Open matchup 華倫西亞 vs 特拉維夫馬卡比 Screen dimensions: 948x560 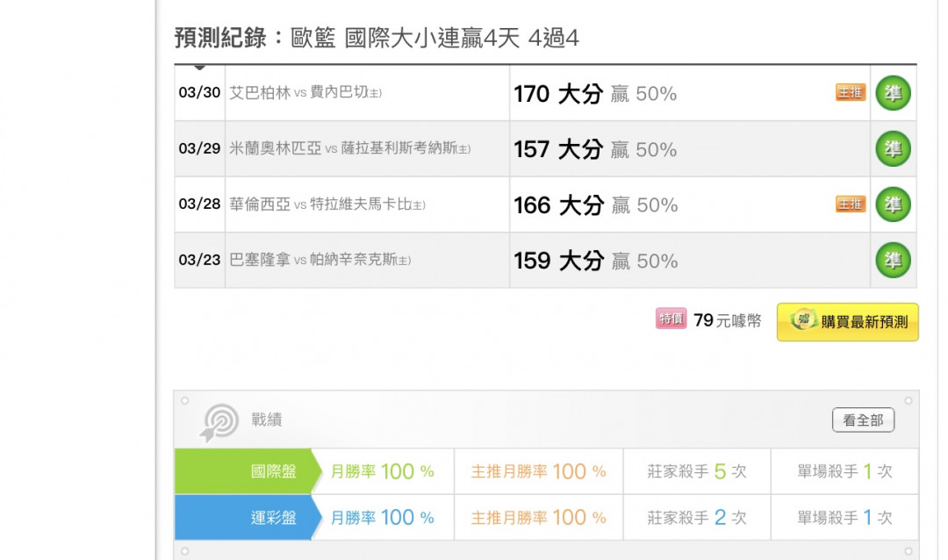327,205
